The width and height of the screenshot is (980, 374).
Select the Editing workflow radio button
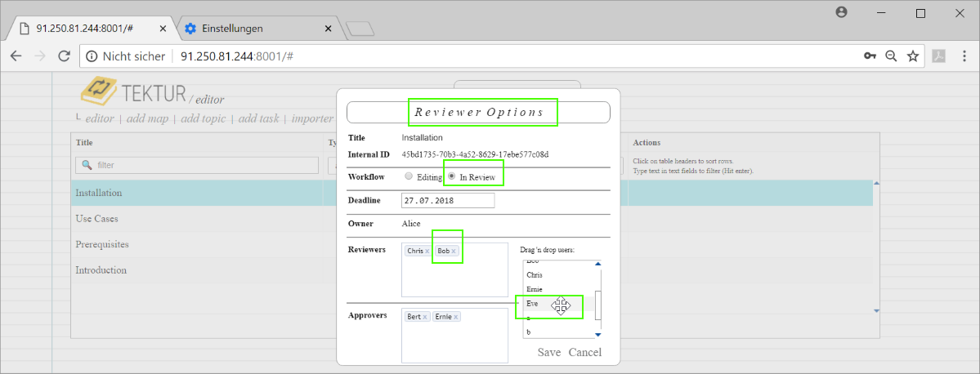409,176
